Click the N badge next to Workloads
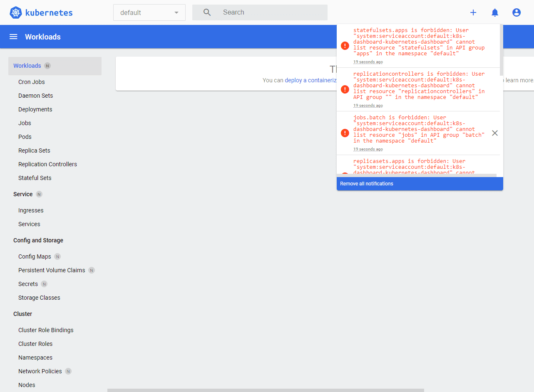The width and height of the screenshot is (534, 392). click(x=47, y=66)
